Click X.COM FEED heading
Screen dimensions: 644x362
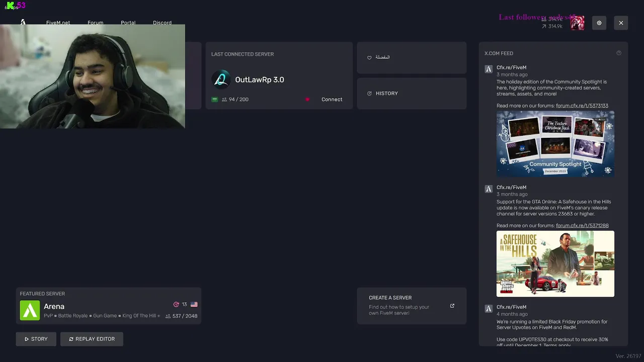[x=499, y=53]
